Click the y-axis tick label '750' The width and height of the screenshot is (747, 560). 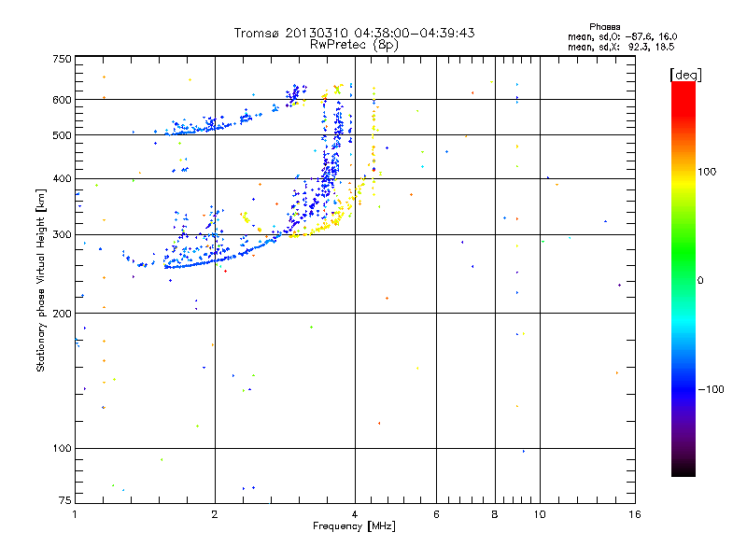62,59
